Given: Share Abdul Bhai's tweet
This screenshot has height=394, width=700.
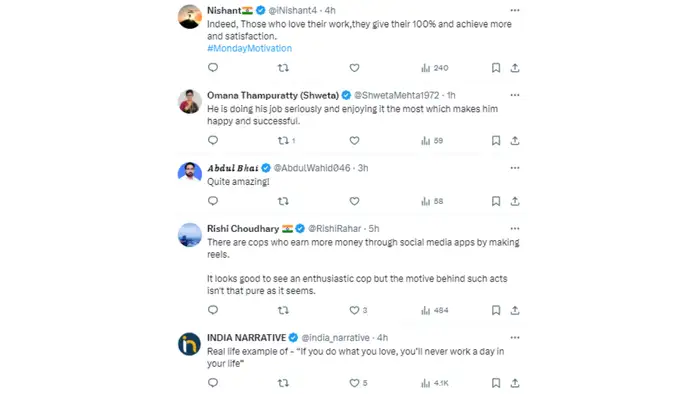Looking at the screenshot, I should coord(515,201).
